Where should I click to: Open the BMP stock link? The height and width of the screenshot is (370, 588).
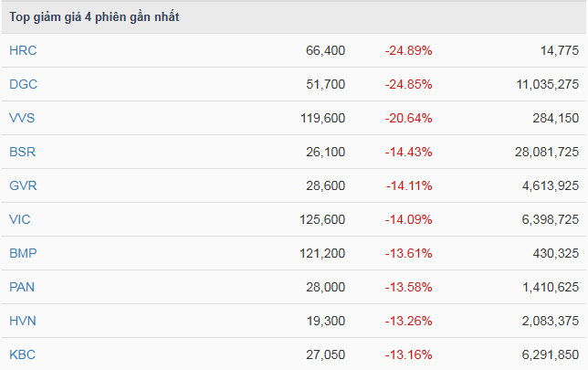tap(23, 253)
